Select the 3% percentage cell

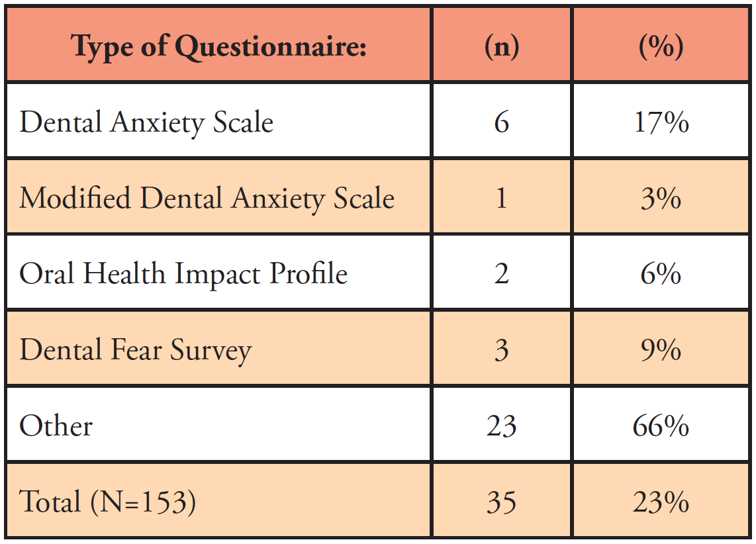(x=661, y=198)
